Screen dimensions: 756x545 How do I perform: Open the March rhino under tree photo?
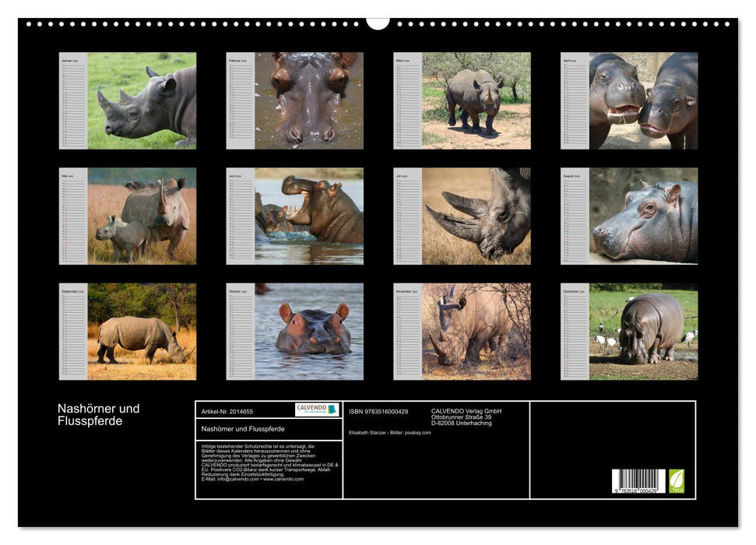(476, 100)
